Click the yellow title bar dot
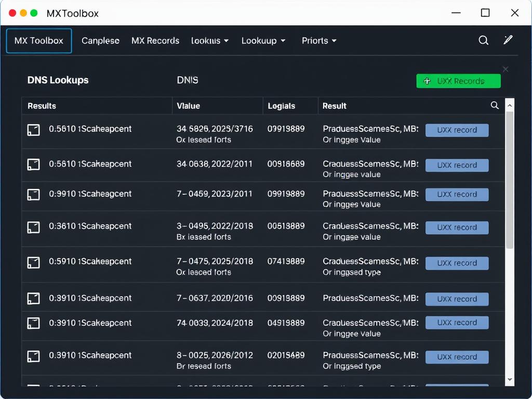This screenshot has width=532, height=399. (x=23, y=13)
